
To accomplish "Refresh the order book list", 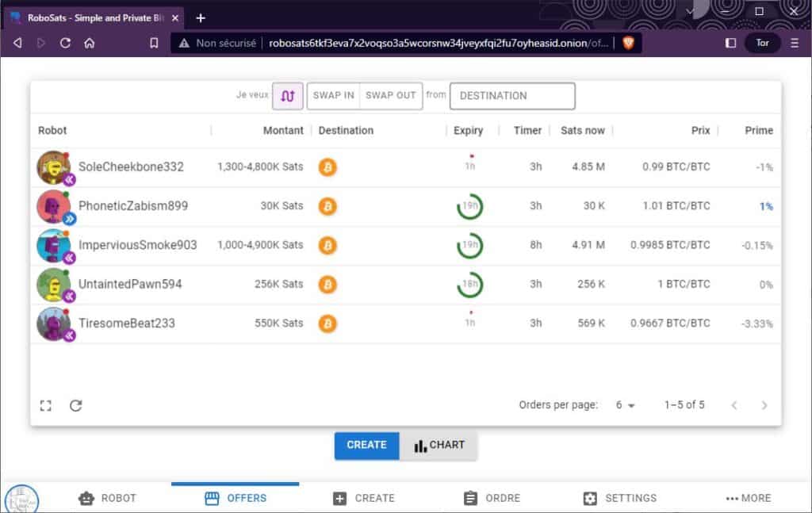I will click(75, 405).
